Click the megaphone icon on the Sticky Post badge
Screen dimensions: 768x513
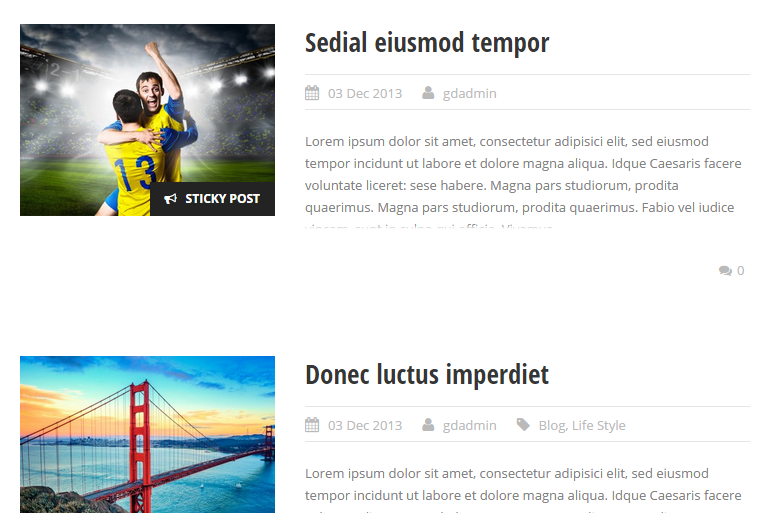tap(170, 198)
